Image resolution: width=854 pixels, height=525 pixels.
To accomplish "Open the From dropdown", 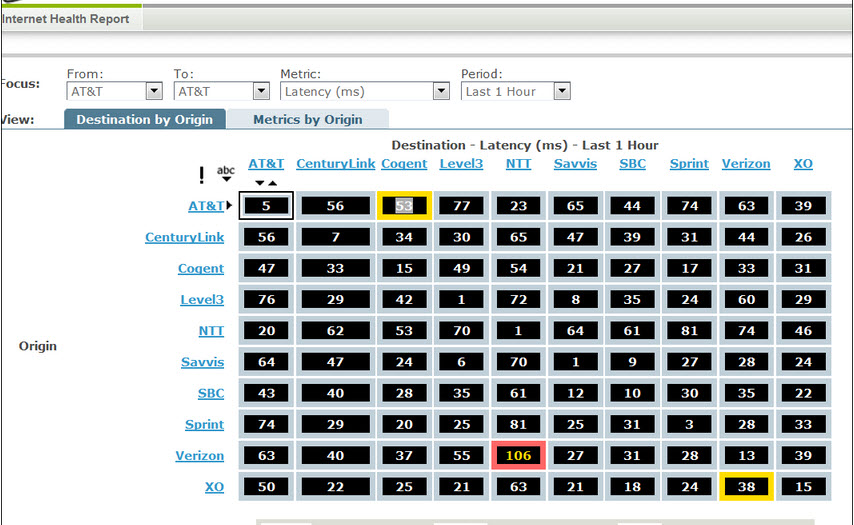I will 154,91.
